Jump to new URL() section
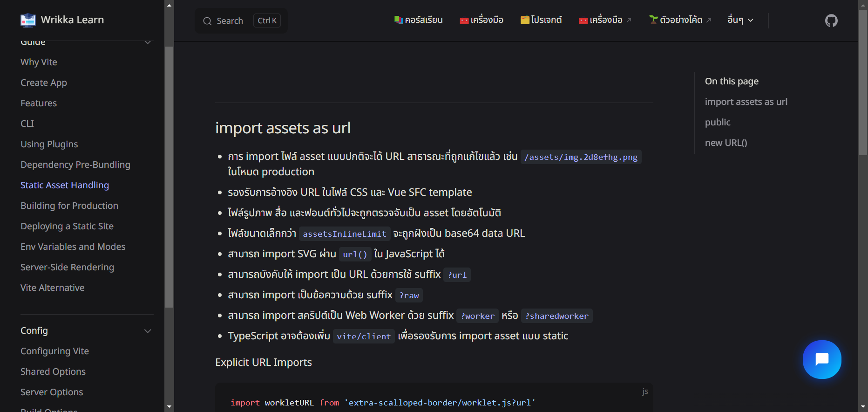Image resolution: width=868 pixels, height=412 pixels. coord(726,143)
